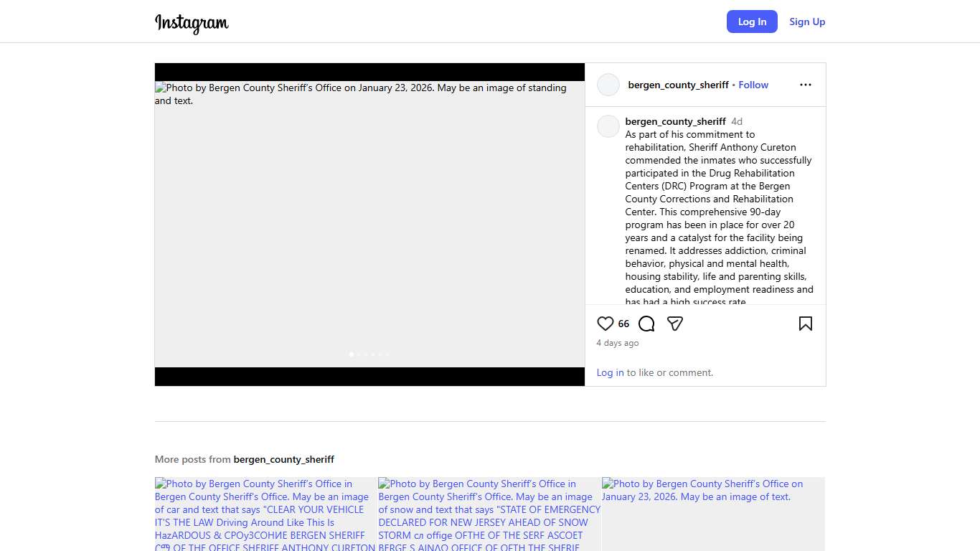Screen dimensions: 980x551
Task: Click the 'Log in' link to like or comment
Action: (610, 372)
